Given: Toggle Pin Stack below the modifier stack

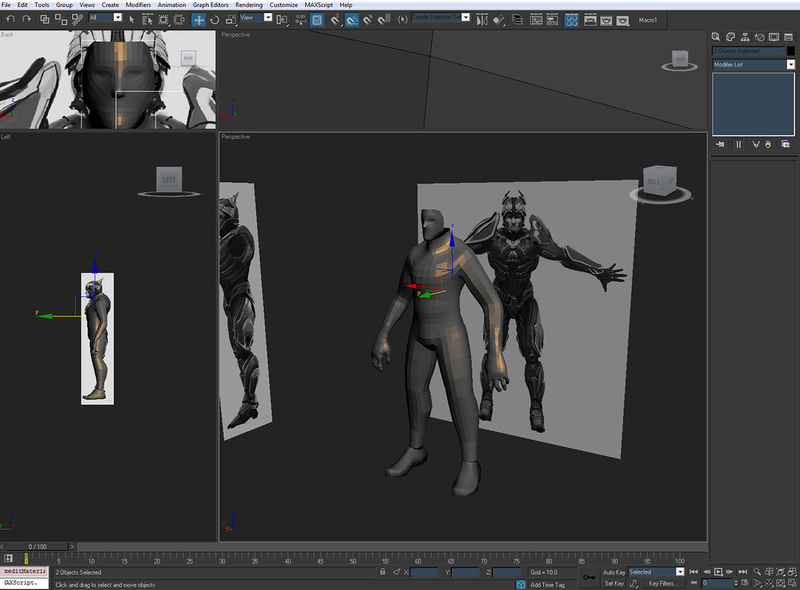Looking at the screenshot, I should pyautogui.click(x=720, y=144).
